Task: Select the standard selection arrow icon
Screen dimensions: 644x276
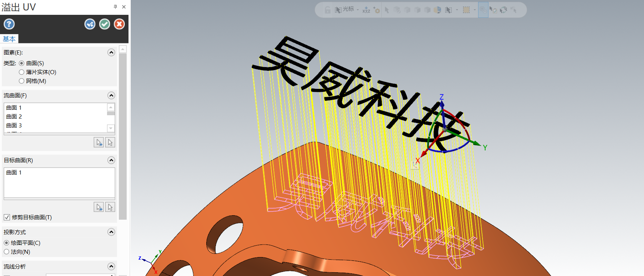Action: [387, 10]
